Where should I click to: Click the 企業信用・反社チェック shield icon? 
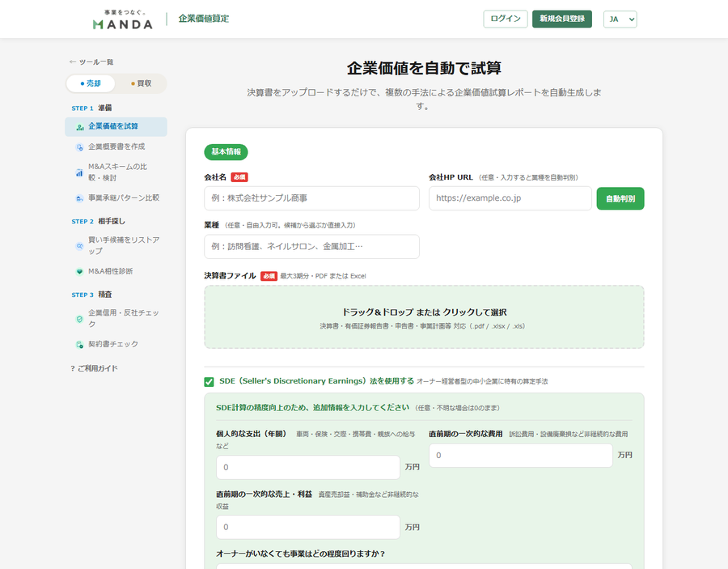point(79,319)
